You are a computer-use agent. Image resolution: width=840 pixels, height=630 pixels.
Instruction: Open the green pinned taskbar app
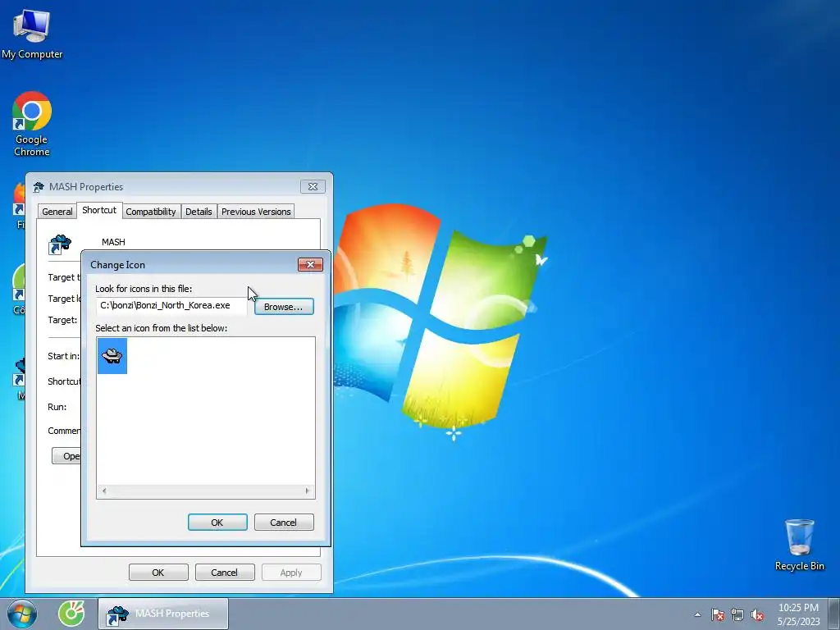coord(71,614)
